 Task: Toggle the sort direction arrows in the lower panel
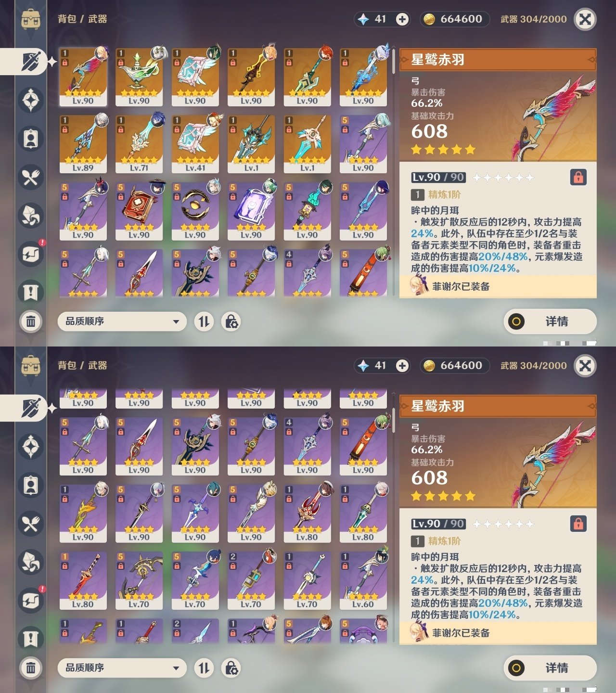click(x=204, y=668)
